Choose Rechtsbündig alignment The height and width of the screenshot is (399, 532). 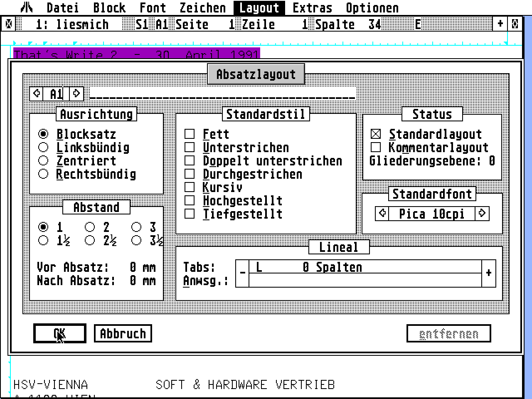point(43,174)
